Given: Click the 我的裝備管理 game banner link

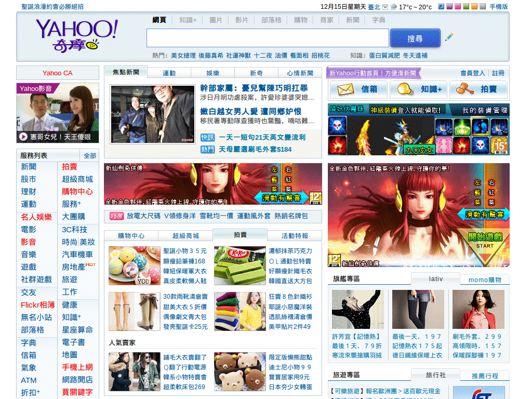Looking at the screenshot, I should (485, 110).
